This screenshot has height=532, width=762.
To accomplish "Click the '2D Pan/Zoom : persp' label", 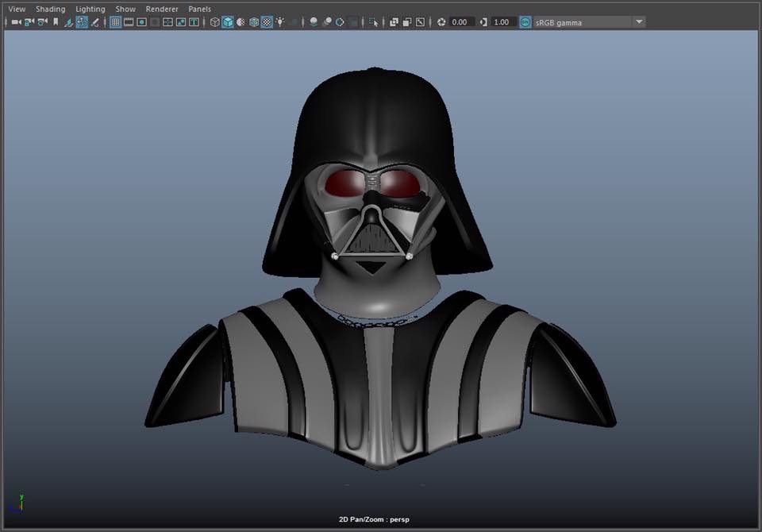I will (374, 519).
